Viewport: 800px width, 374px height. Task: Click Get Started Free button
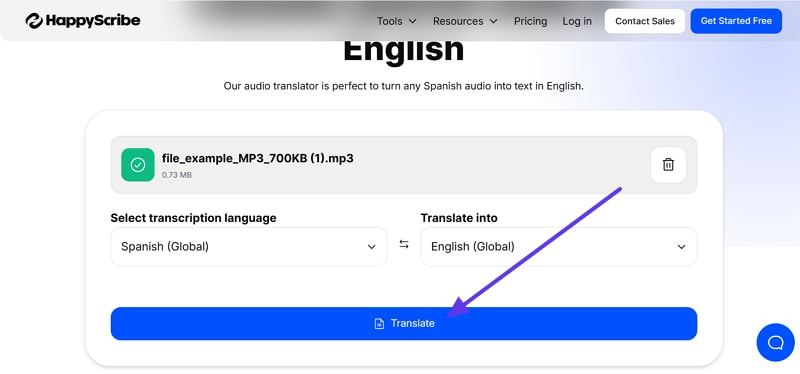pyautogui.click(x=736, y=21)
